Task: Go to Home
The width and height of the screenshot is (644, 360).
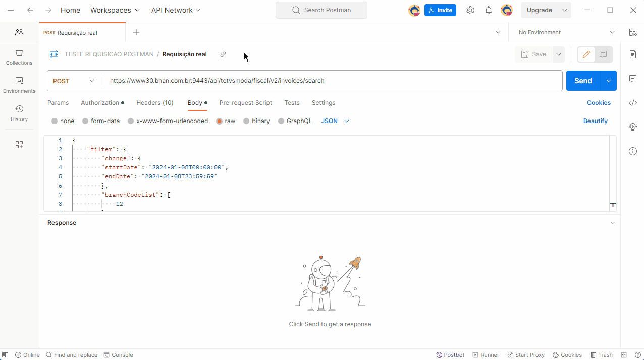Action: pos(70,10)
